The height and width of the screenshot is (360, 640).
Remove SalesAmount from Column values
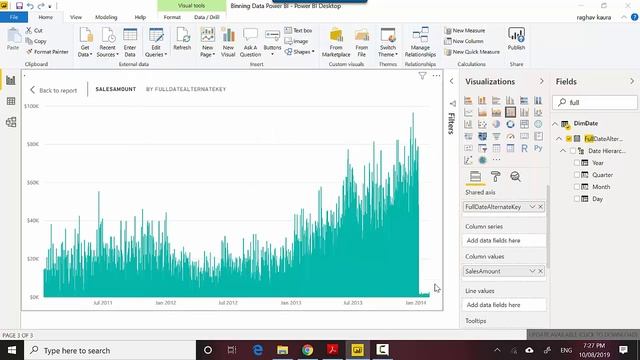(541, 271)
